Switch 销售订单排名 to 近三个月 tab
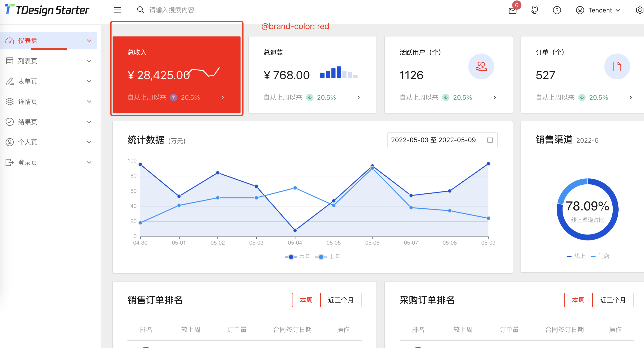 point(341,300)
